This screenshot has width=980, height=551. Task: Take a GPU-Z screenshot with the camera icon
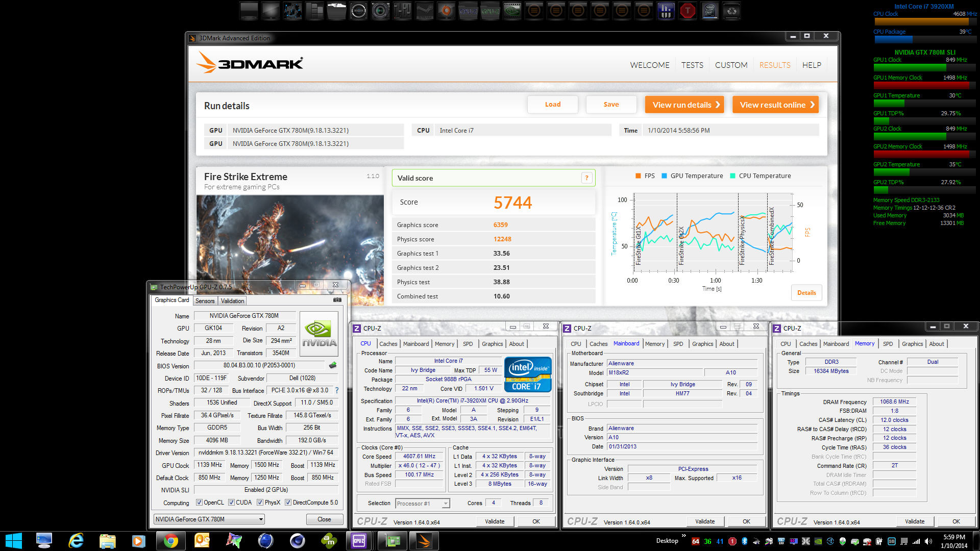(x=337, y=300)
